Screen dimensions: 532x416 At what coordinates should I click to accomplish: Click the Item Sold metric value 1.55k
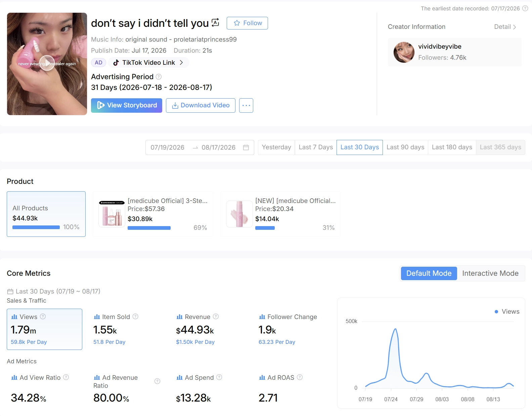105,330
